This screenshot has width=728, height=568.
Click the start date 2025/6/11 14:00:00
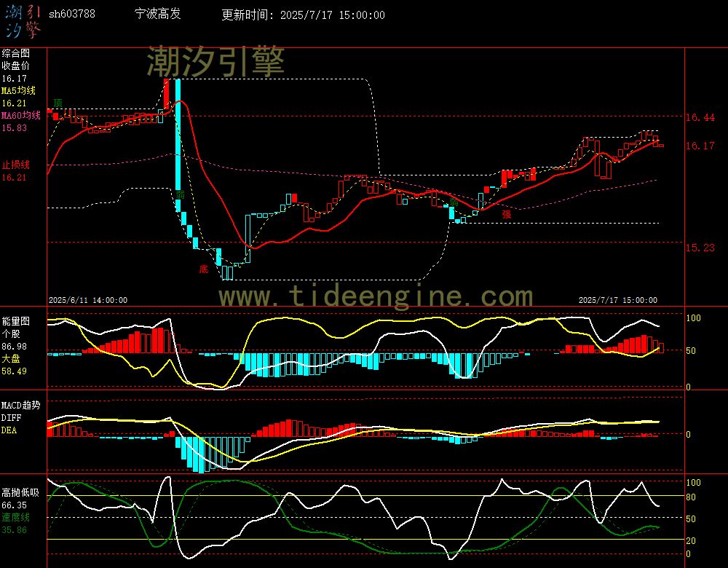coord(88,300)
